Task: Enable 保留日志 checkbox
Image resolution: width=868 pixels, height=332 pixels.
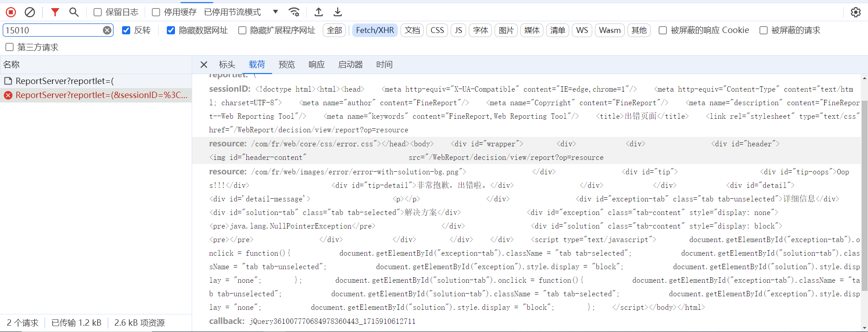Action: (x=98, y=12)
